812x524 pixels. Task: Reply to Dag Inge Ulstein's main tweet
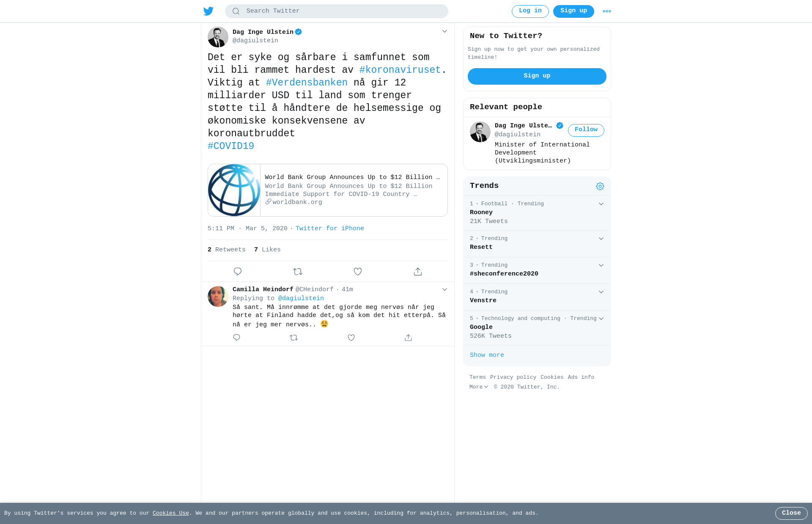coord(238,271)
